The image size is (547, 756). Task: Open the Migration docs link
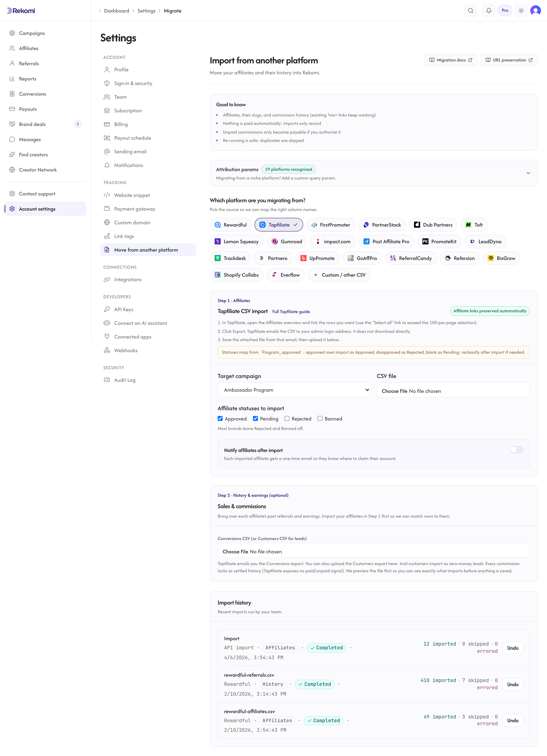[x=451, y=60]
